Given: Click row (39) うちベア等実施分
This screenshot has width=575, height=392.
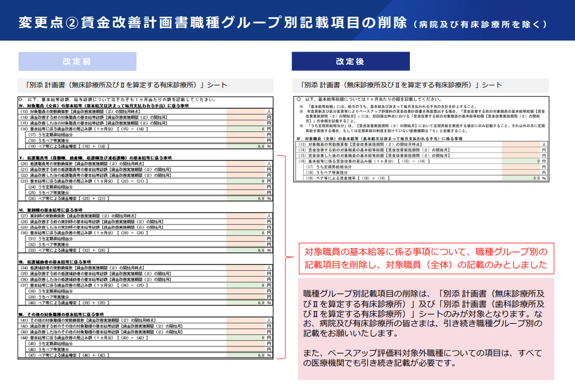Looking at the screenshot, I should tap(149, 297).
